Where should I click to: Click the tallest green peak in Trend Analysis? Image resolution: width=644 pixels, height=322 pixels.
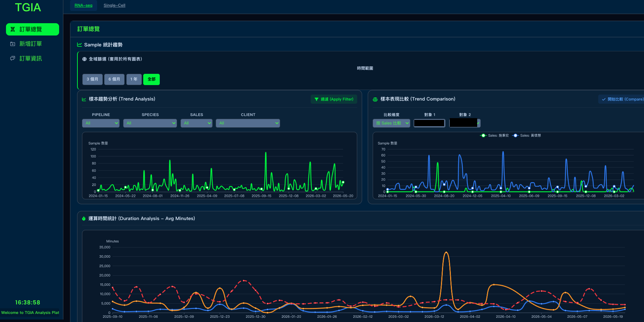click(266, 153)
